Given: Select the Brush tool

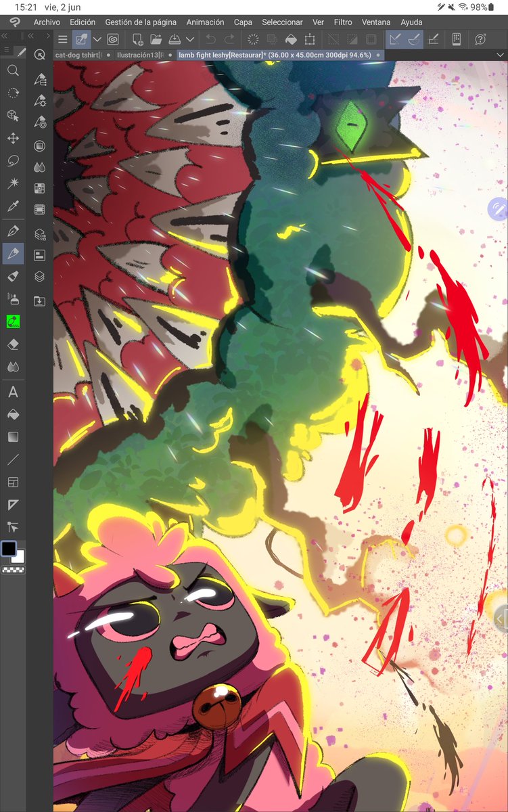Looking at the screenshot, I should [x=13, y=276].
